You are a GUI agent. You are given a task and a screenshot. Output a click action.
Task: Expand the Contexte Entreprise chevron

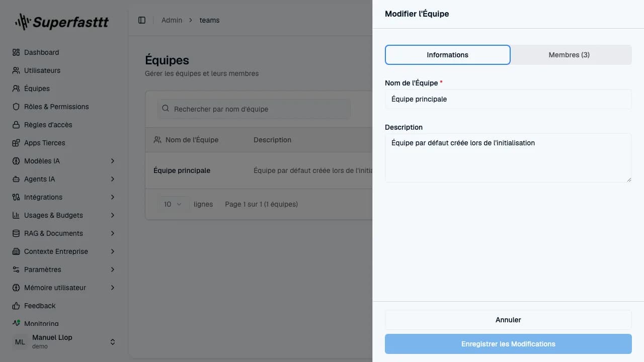113,251
